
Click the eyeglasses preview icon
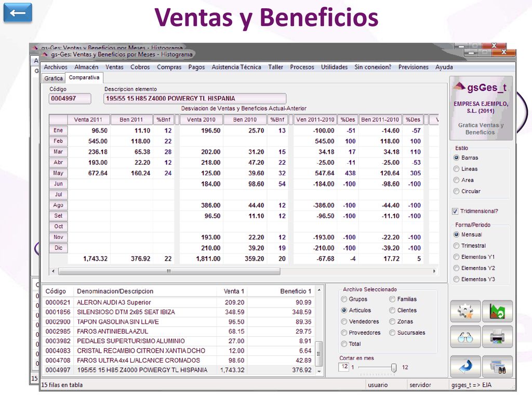coord(465,337)
